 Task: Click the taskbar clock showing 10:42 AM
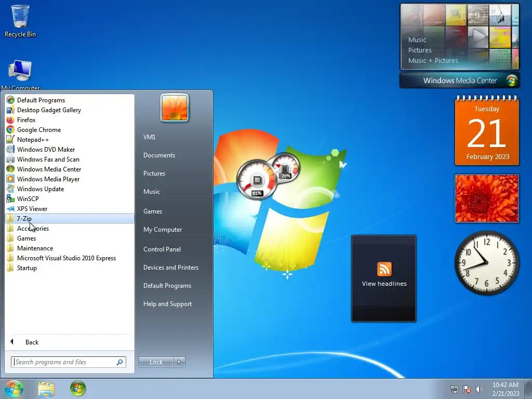coord(506,389)
